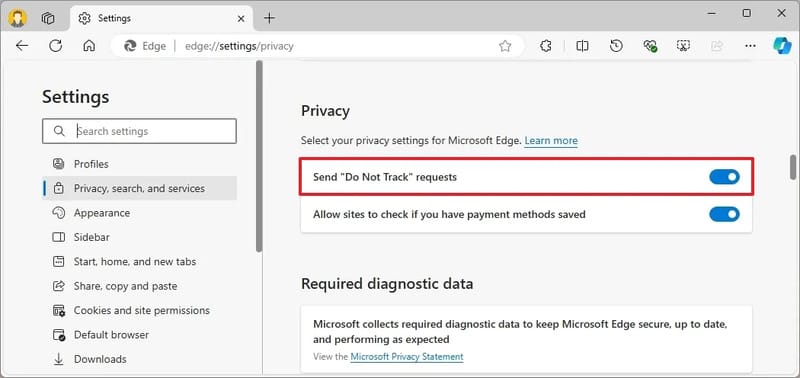Click the Copilot icon in toolbar
The width and height of the screenshot is (800, 378).
pos(782,46)
